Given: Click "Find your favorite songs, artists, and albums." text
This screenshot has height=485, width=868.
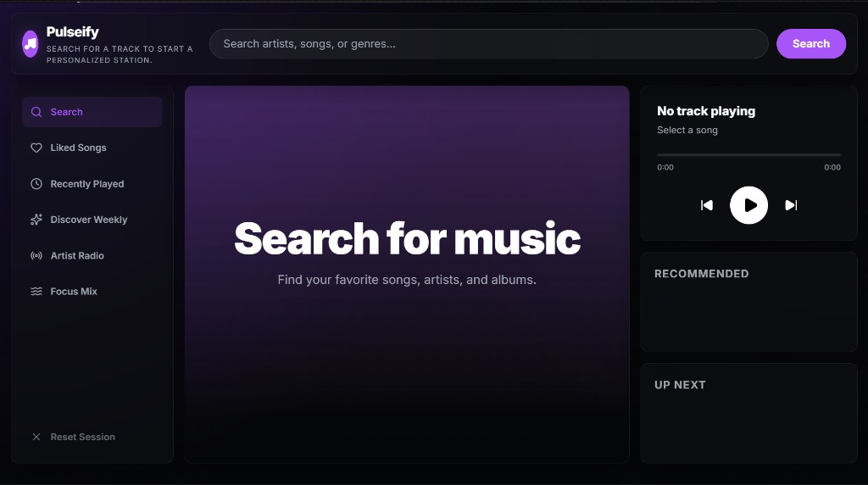Looking at the screenshot, I should (x=407, y=280).
